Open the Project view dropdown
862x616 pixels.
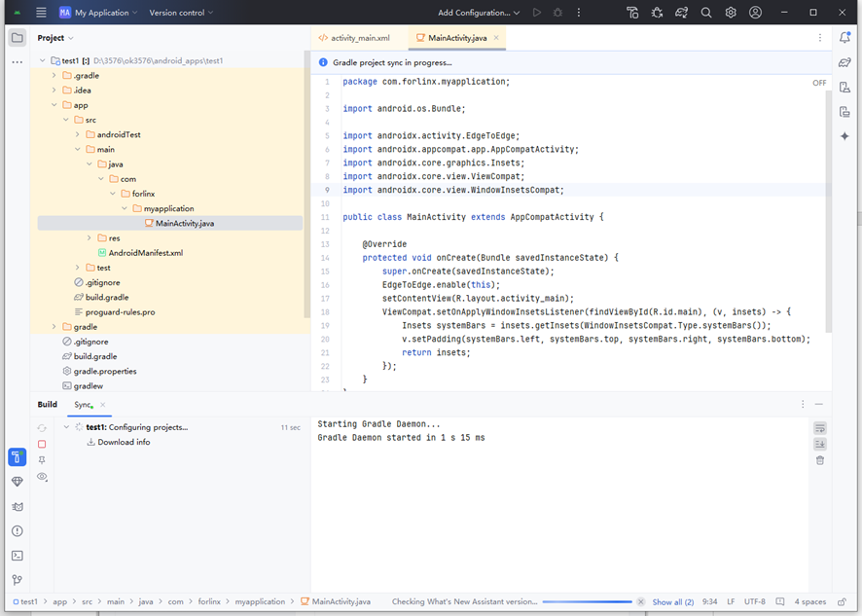(x=55, y=38)
